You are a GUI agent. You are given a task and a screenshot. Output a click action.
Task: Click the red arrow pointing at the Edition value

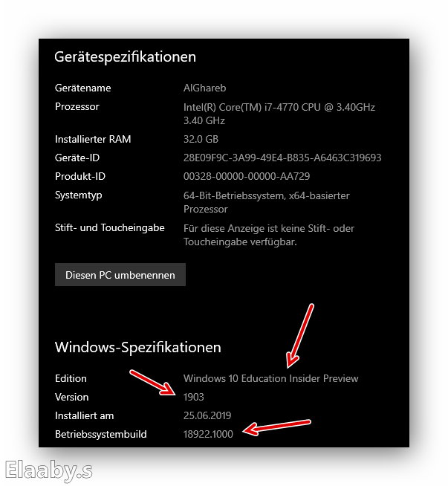pyautogui.click(x=302, y=334)
